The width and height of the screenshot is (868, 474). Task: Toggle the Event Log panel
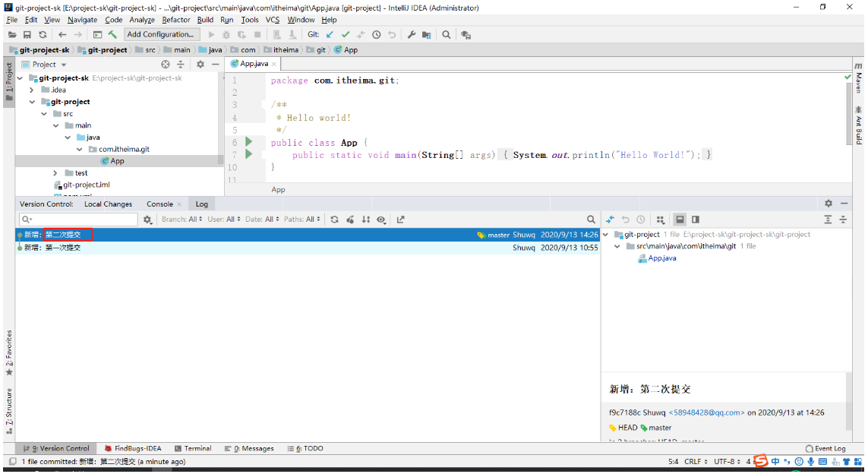coord(825,448)
